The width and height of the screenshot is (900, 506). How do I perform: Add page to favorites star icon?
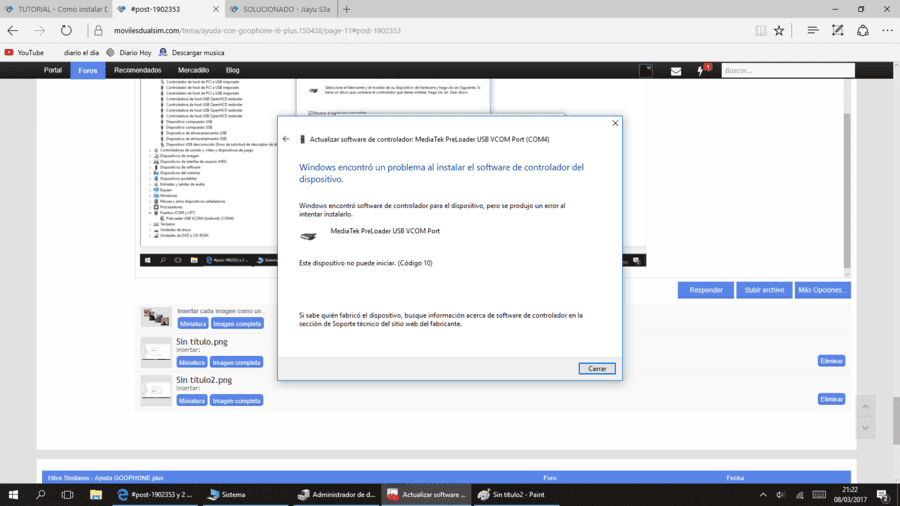click(779, 30)
